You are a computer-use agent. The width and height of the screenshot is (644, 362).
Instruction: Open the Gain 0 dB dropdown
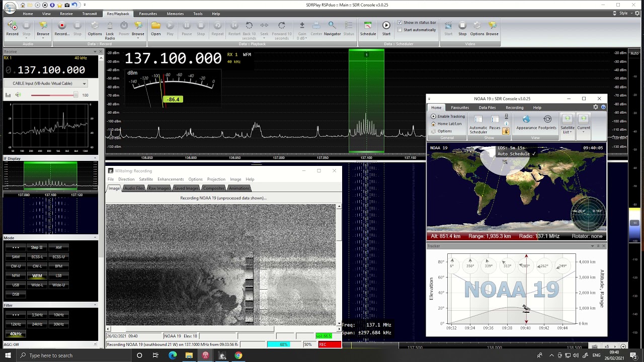click(x=302, y=30)
